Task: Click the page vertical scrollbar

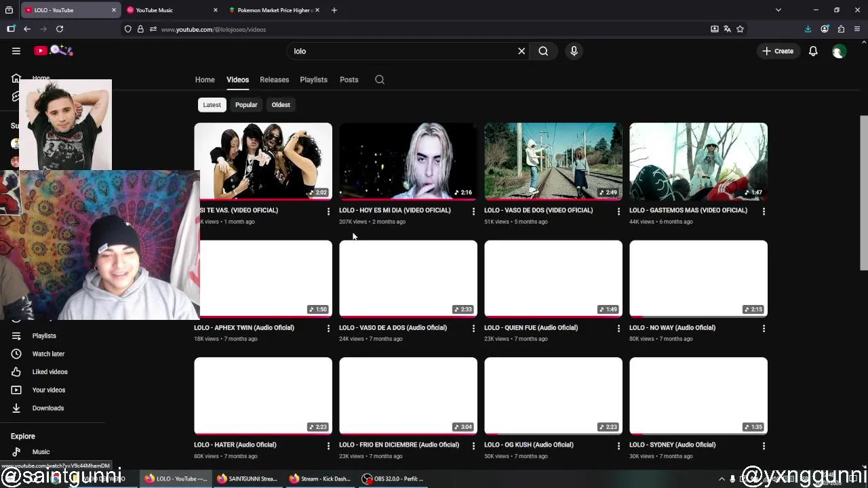Action: [x=864, y=193]
